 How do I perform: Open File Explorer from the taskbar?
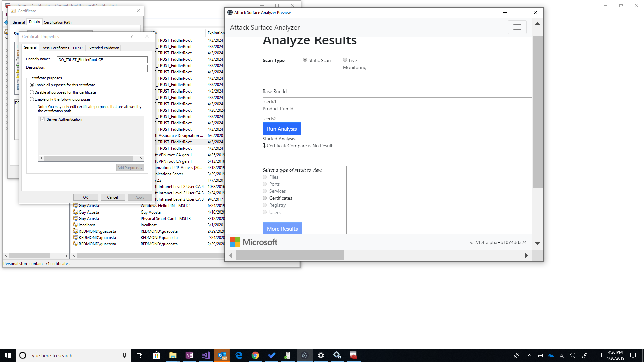point(173,355)
